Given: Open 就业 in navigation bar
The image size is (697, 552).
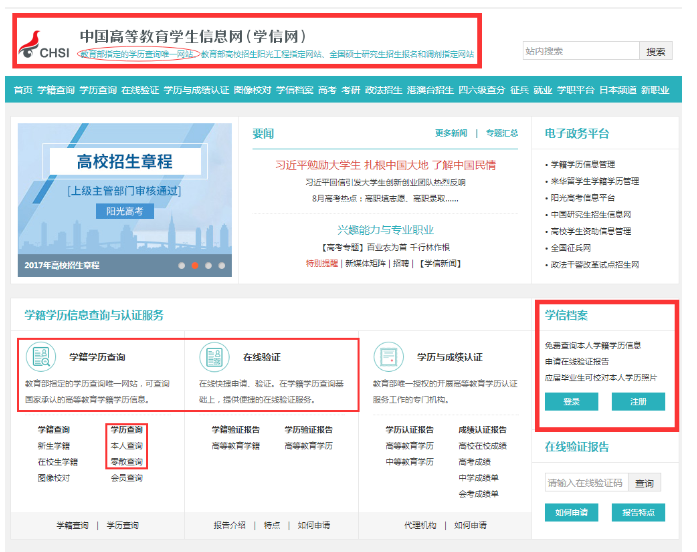Looking at the screenshot, I should [x=543, y=90].
